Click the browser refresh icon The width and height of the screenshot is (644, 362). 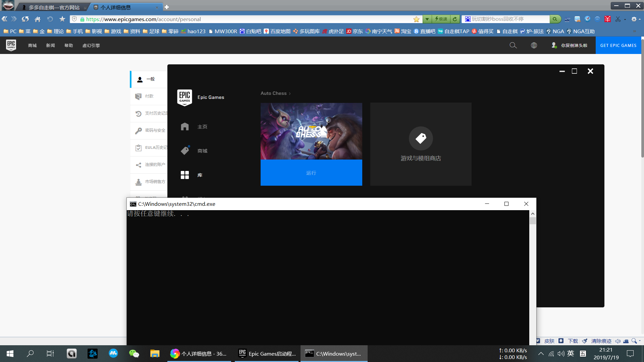[25, 19]
